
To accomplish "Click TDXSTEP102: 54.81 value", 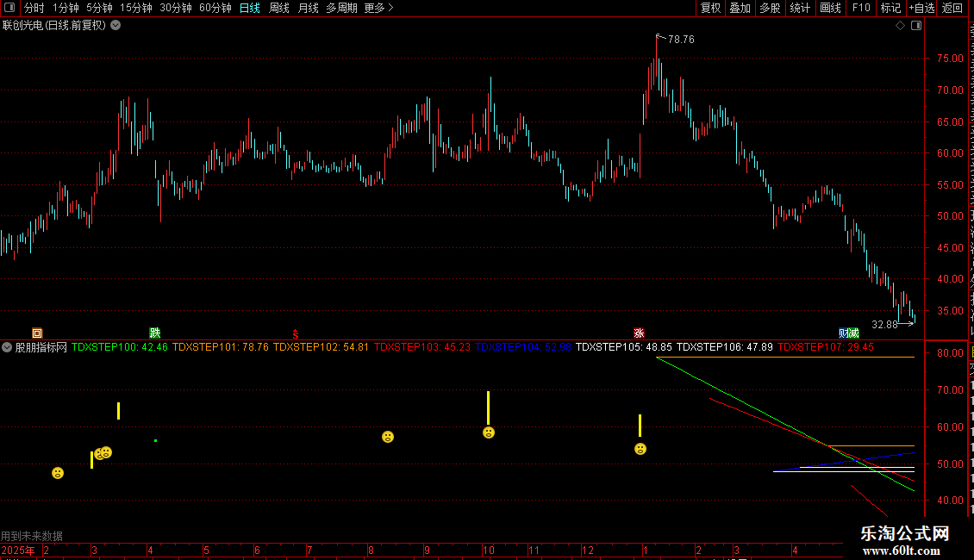I will coord(322,347).
